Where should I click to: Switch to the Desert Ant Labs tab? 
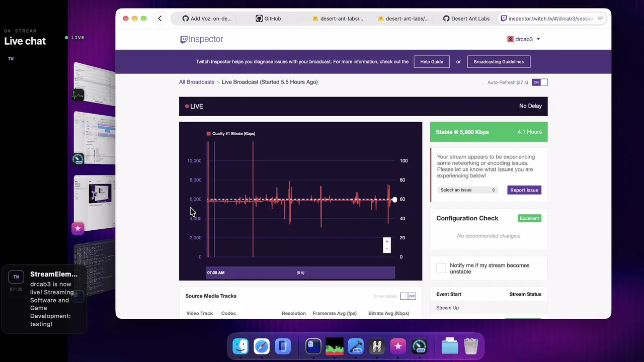pyautogui.click(x=466, y=19)
